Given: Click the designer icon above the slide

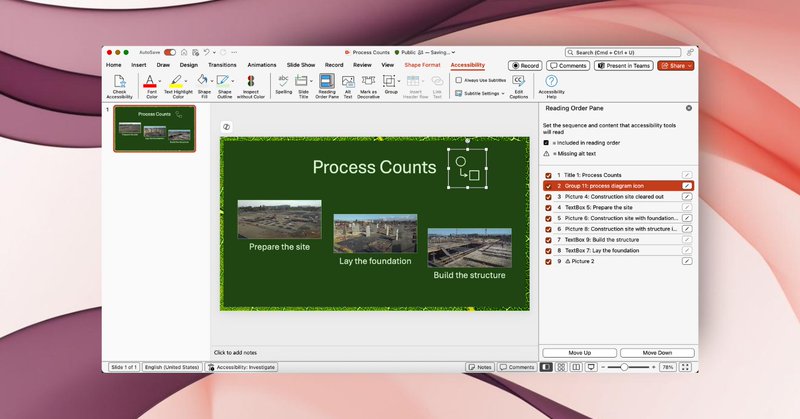Looking at the screenshot, I should (x=227, y=127).
